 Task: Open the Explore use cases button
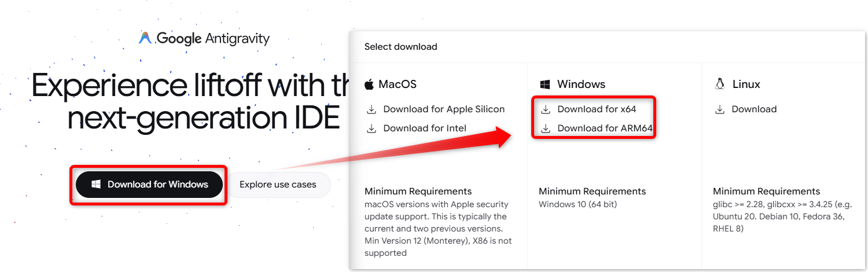tap(278, 185)
